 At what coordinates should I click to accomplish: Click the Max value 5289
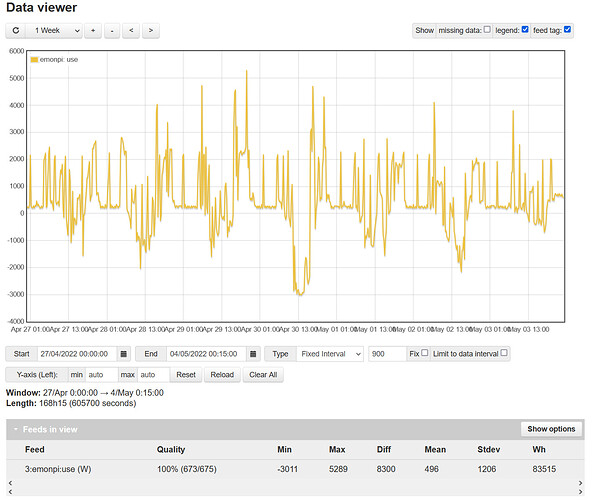point(338,469)
